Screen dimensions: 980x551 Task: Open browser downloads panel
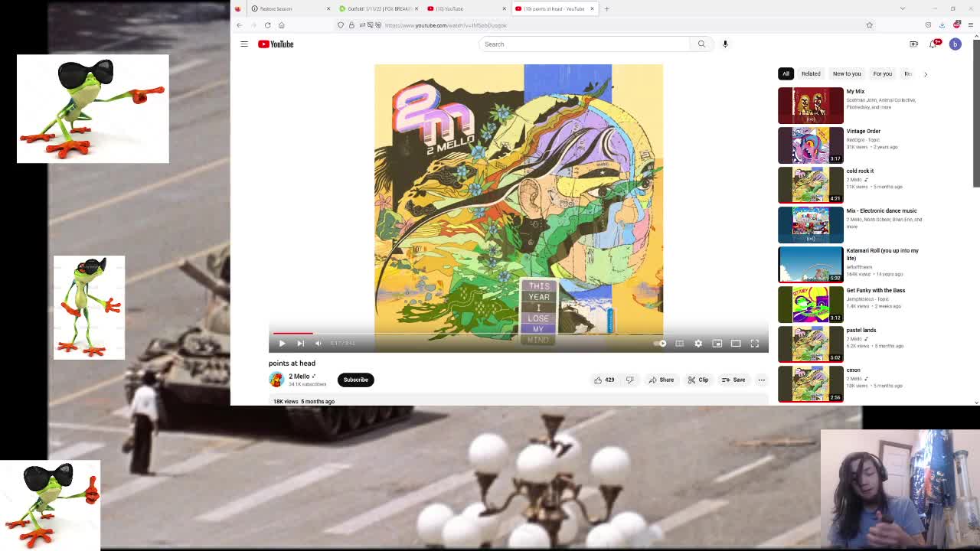click(x=942, y=25)
